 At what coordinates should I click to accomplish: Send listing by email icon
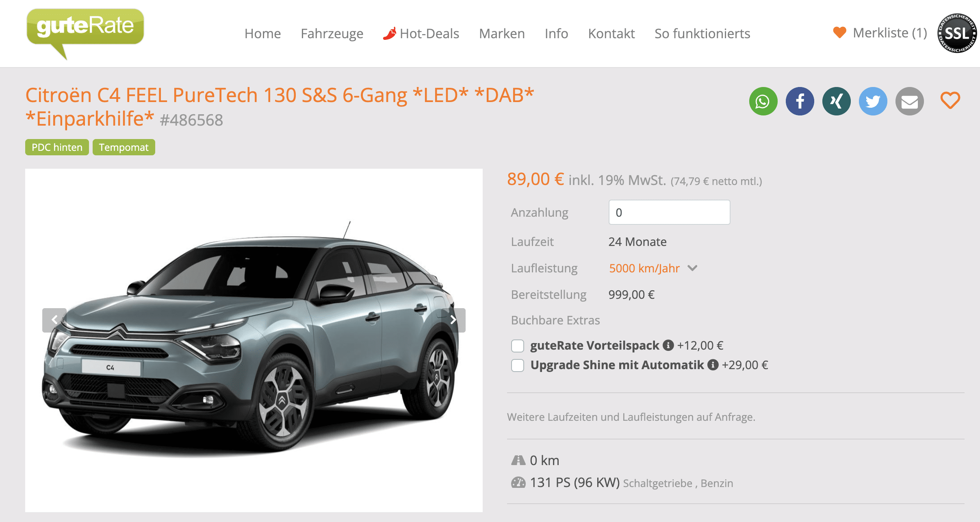pos(909,101)
